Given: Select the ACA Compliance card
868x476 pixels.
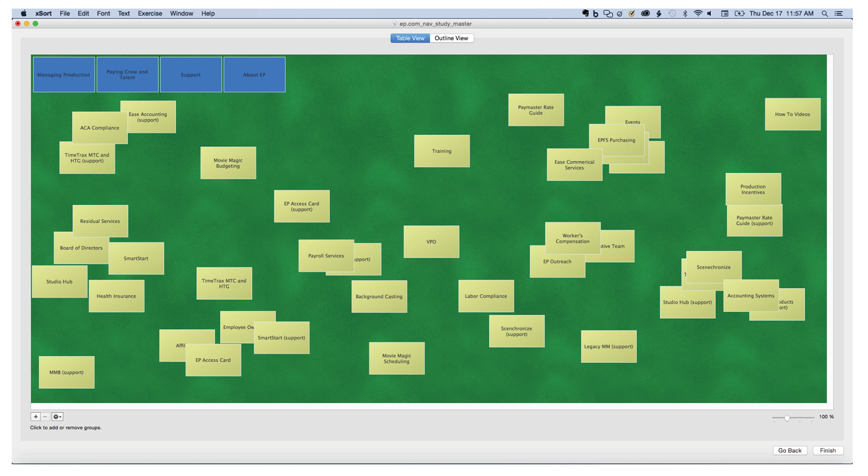Looking at the screenshot, I should (99, 128).
